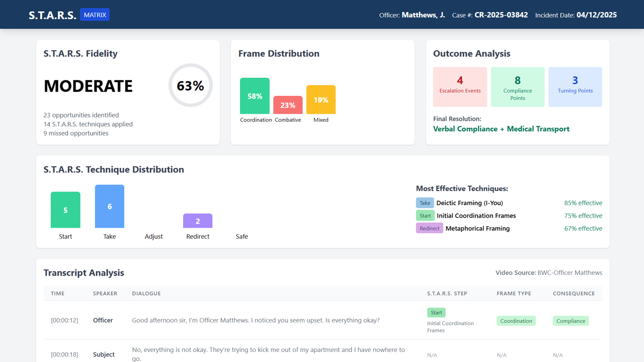The width and height of the screenshot is (644, 362).
Task: Select the Escalation Events card
Action: pos(460,86)
